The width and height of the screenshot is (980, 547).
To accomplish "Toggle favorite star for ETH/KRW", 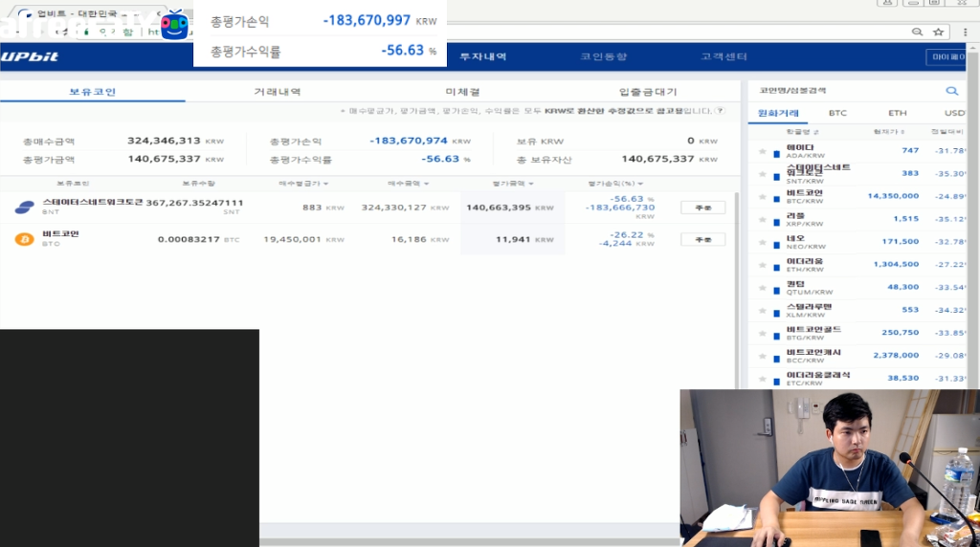I will pos(763,265).
